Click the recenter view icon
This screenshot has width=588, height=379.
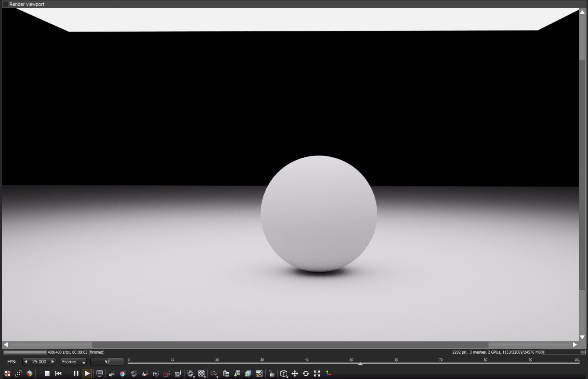tap(7, 373)
